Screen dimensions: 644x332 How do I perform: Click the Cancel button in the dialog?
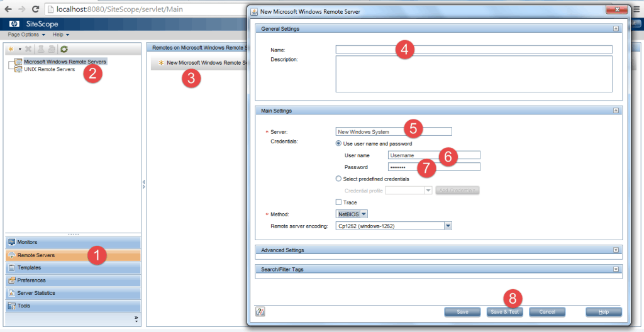[x=547, y=312]
